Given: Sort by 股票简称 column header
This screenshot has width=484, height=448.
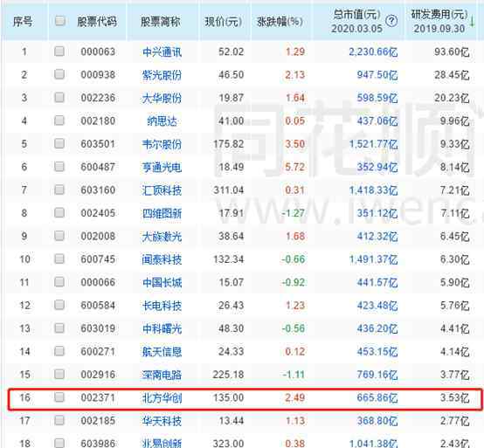Looking at the screenshot, I should tap(161, 21).
